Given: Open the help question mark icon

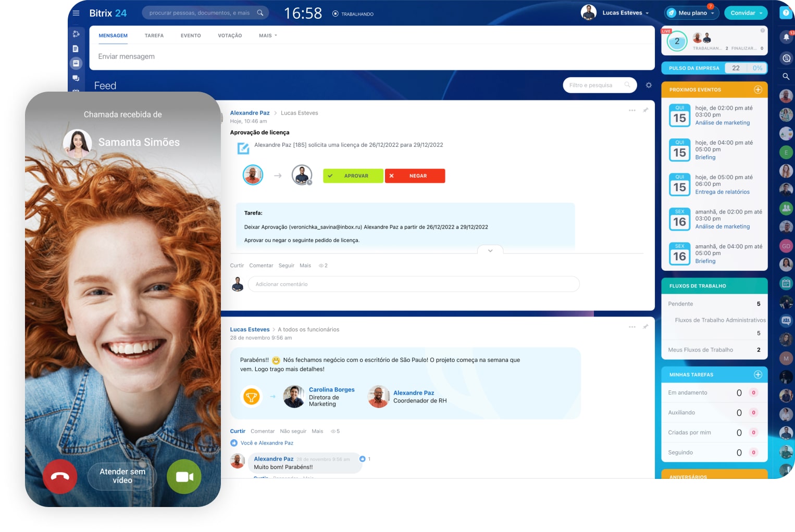Looking at the screenshot, I should point(786,13).
